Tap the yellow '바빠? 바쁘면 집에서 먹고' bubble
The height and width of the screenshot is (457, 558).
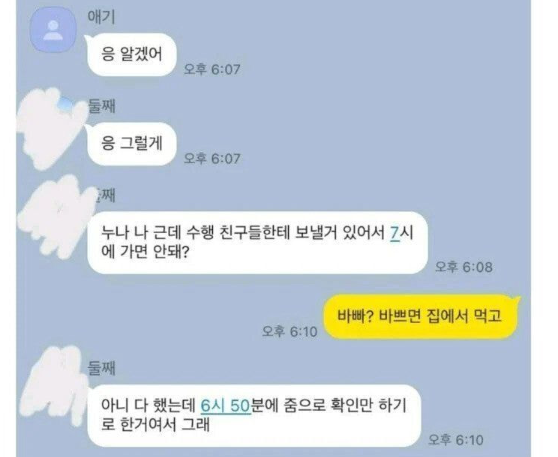(x=420, y=316)
